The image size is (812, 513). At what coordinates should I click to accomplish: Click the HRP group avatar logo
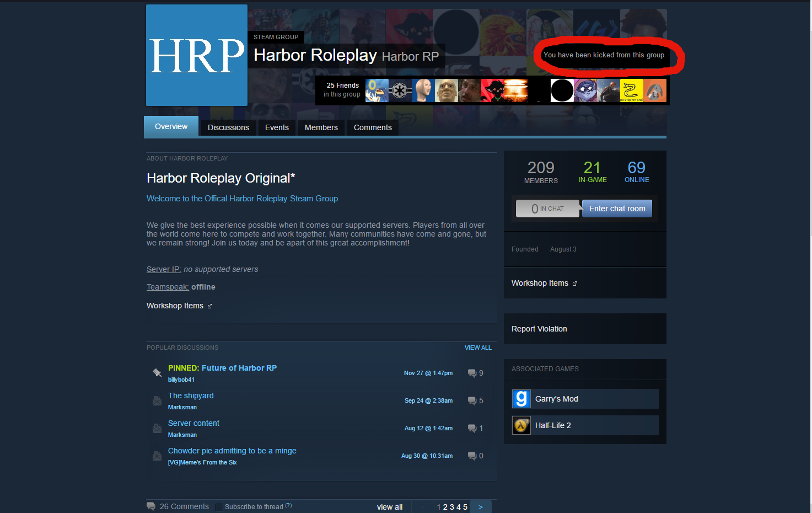pyautogui.click(x=197, y=55)
